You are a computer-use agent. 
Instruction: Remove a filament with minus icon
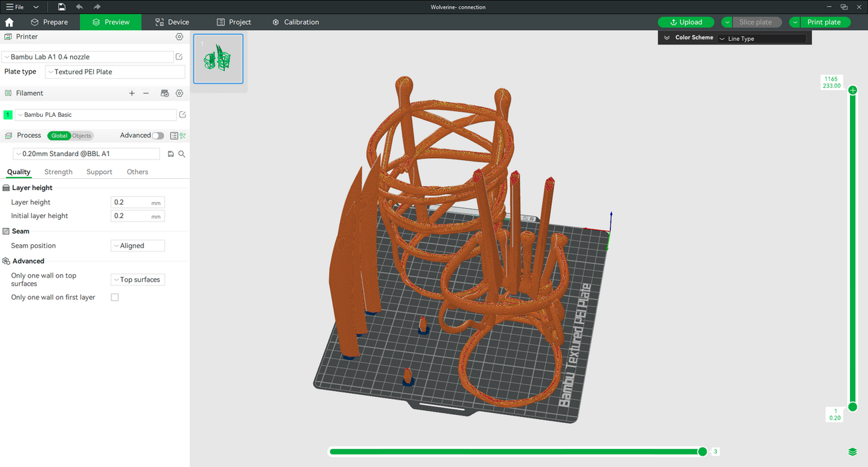146,93
